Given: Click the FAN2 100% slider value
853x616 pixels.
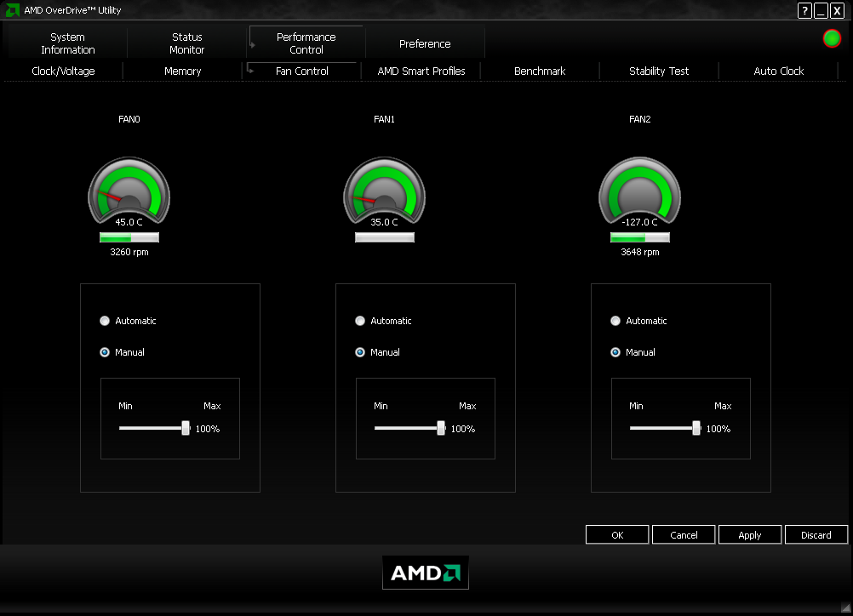Looking at the screenshot, I should tap(718, 429).
